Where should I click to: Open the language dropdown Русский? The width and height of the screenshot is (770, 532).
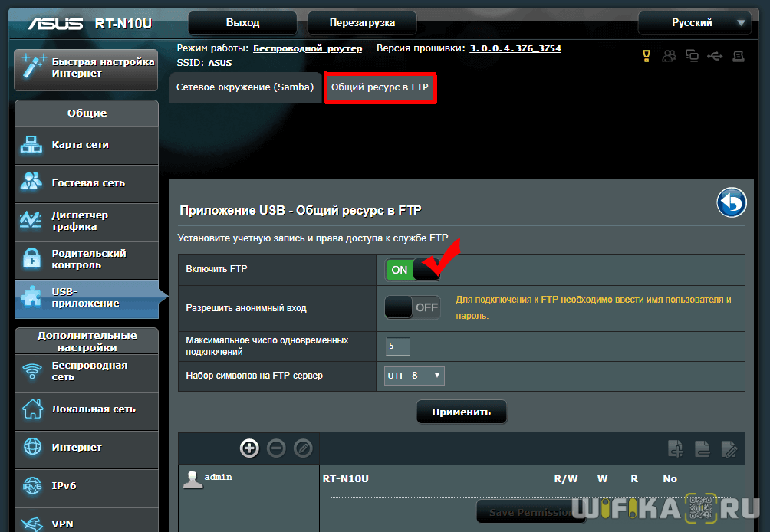694,22
